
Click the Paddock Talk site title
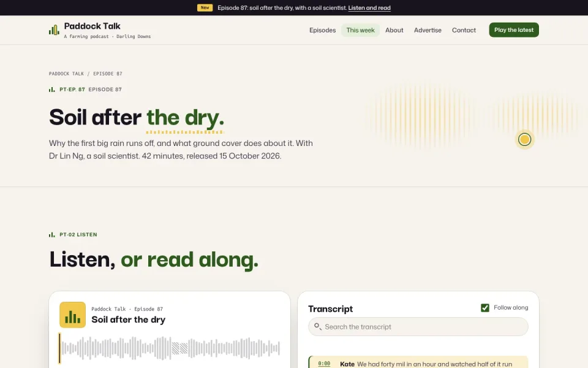tap(92, 26)
